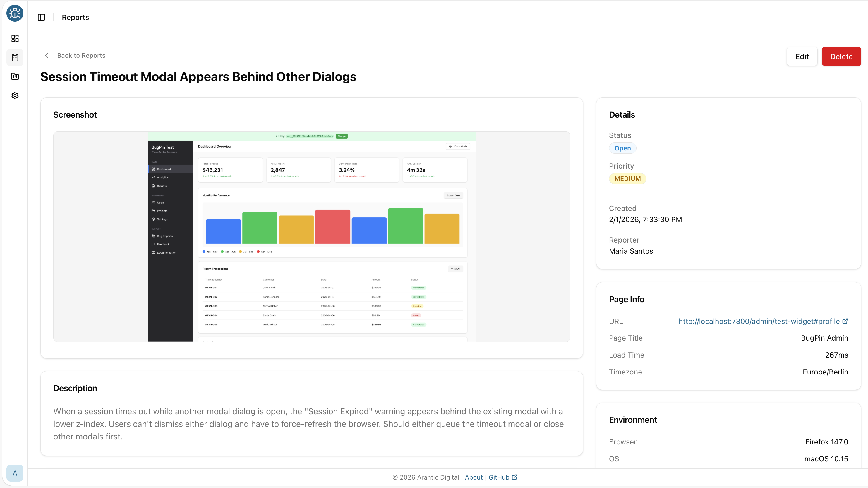The width and height of the screenshot is (868, 488).
Task: Select the Reports clipboard icon in left sidebar
Action: pyautogui.click(x=15, y=57)
